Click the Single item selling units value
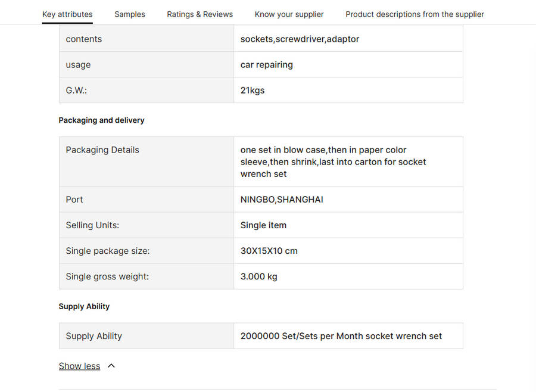This screenshot has height=392, width=536. pos(263,225)
